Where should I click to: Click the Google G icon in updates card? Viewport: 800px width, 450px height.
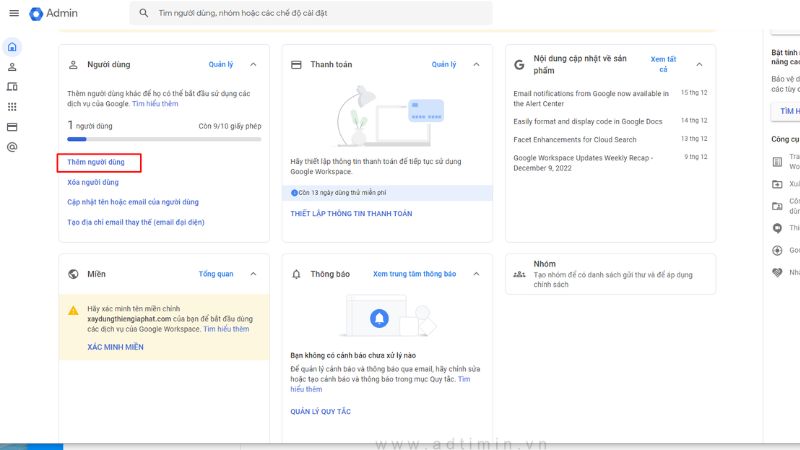click(x=519, y=65)
